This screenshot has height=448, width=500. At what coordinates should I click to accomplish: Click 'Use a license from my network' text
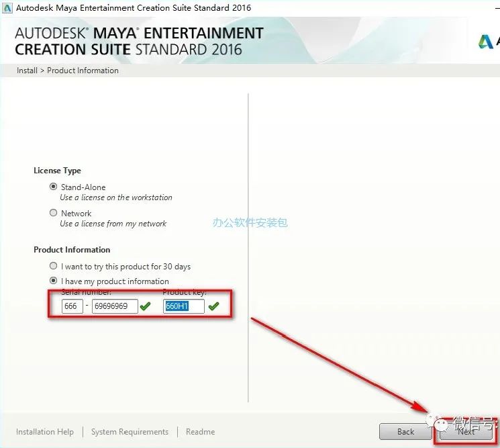click(113, 224)
